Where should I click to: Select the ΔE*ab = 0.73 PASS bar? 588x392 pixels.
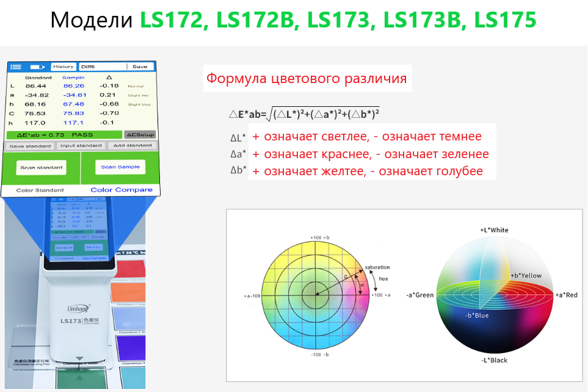point(65,135)
